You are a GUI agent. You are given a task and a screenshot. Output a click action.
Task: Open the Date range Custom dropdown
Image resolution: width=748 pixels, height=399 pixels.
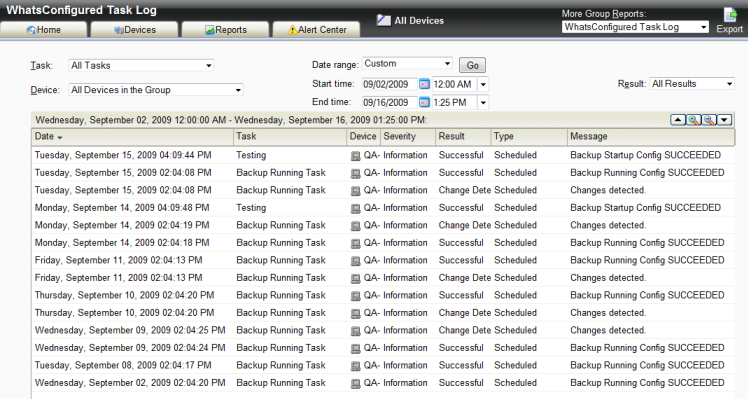pos(407,63)
